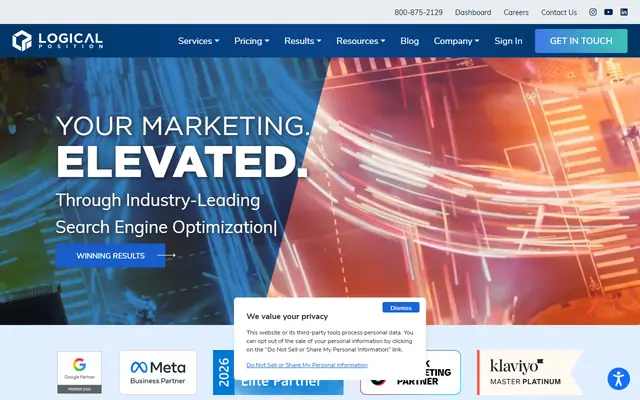The image size is (640, 400).
Task: Open the Sign In page
Action: [x=508, y=41]
